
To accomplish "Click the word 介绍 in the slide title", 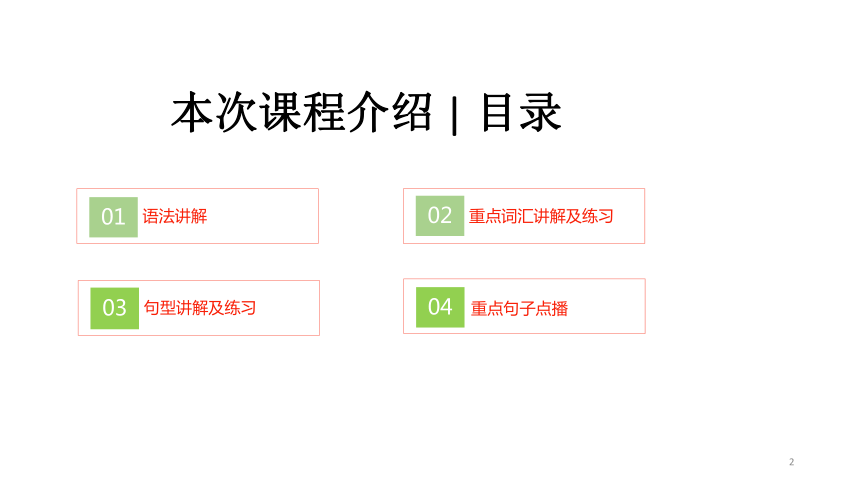I will click(x=389, y=112).
